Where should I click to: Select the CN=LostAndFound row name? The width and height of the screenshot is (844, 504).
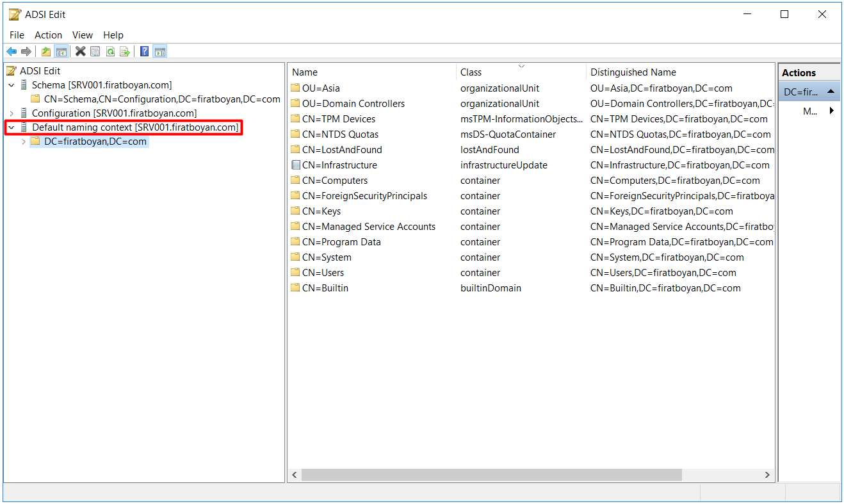coord(342,150)
